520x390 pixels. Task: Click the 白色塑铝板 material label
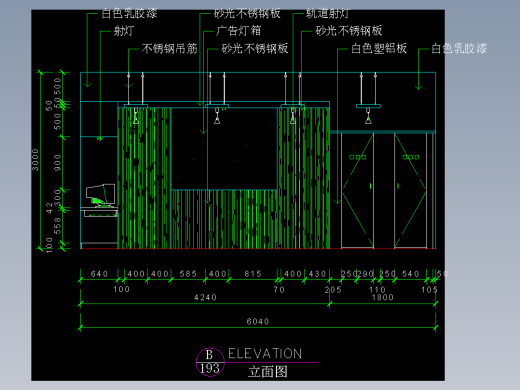tap(379, 49)
